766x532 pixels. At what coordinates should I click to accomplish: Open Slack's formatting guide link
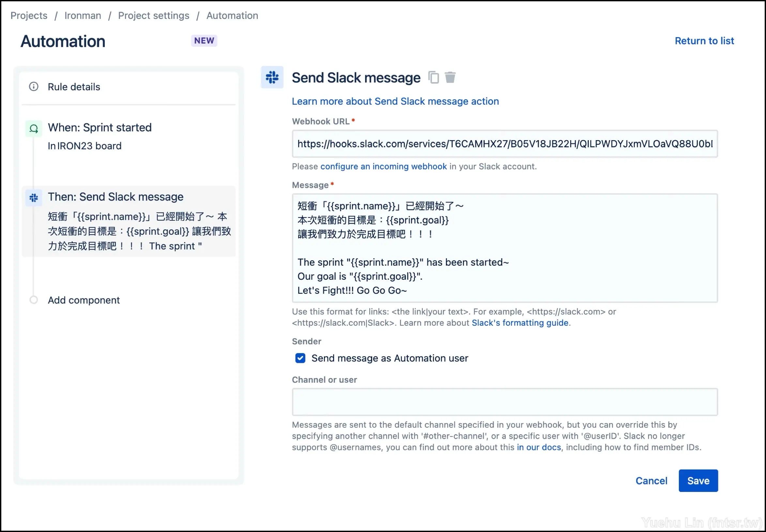tap(520, 323)
